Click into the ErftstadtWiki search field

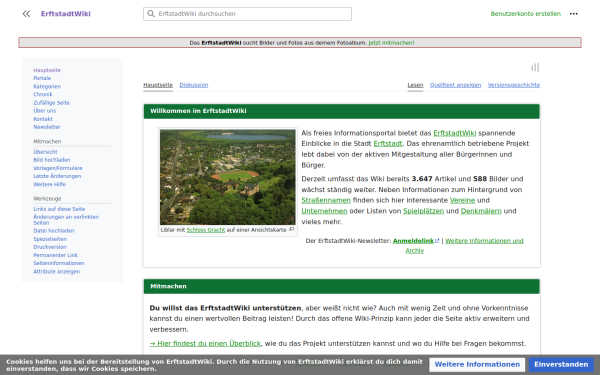click(247, 14)
